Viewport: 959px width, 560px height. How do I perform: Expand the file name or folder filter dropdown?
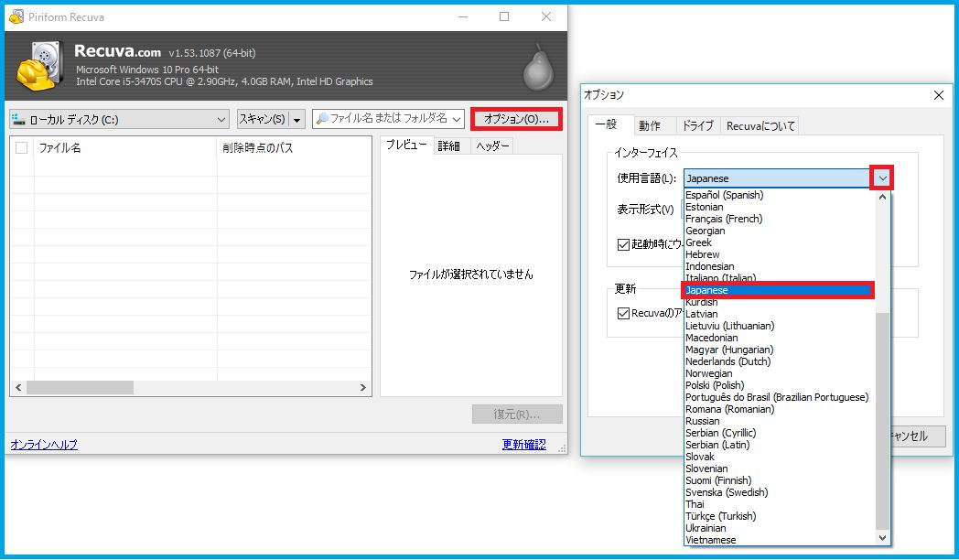tap(457, 119)
